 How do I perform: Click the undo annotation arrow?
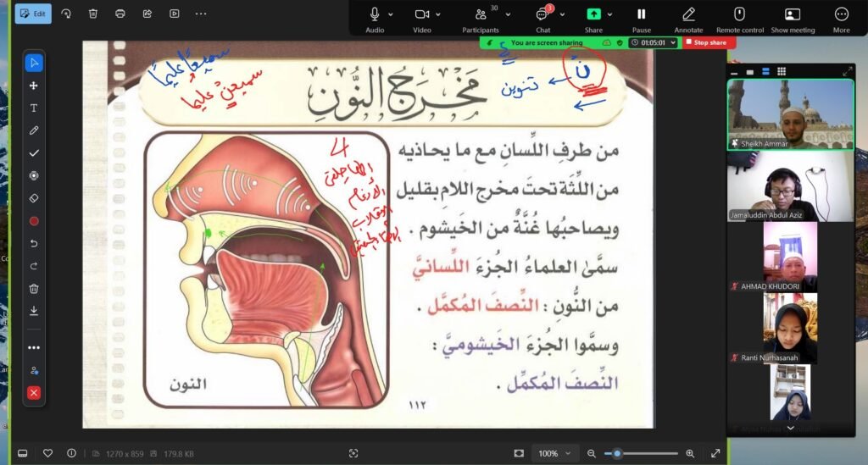pos(34,244)
